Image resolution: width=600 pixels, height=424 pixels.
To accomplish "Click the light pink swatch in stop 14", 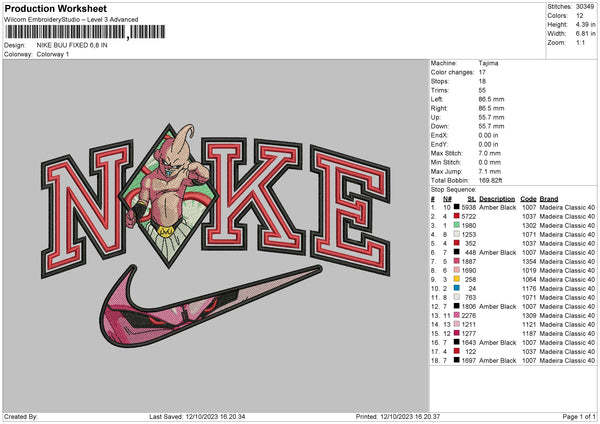I will click(457, 324).
